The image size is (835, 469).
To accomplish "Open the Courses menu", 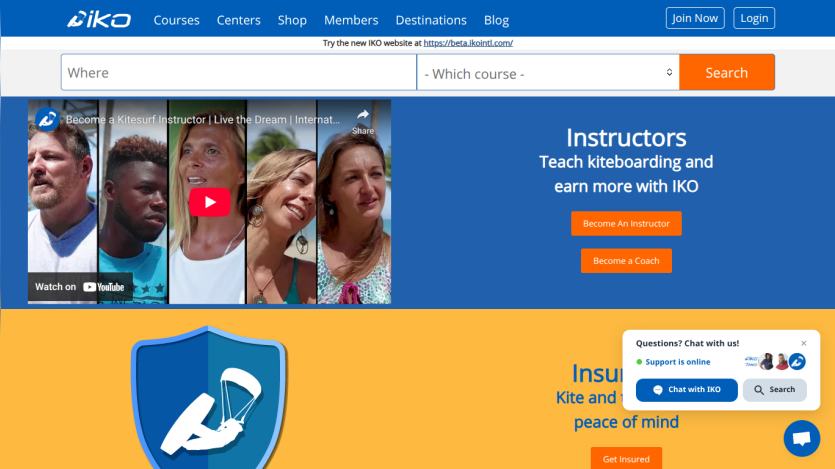I will [x=176, y=20].
